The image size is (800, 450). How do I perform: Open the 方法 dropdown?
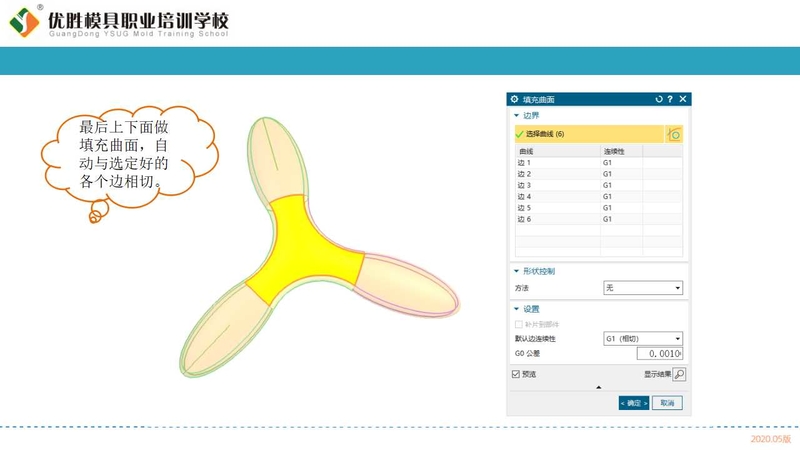643,288
